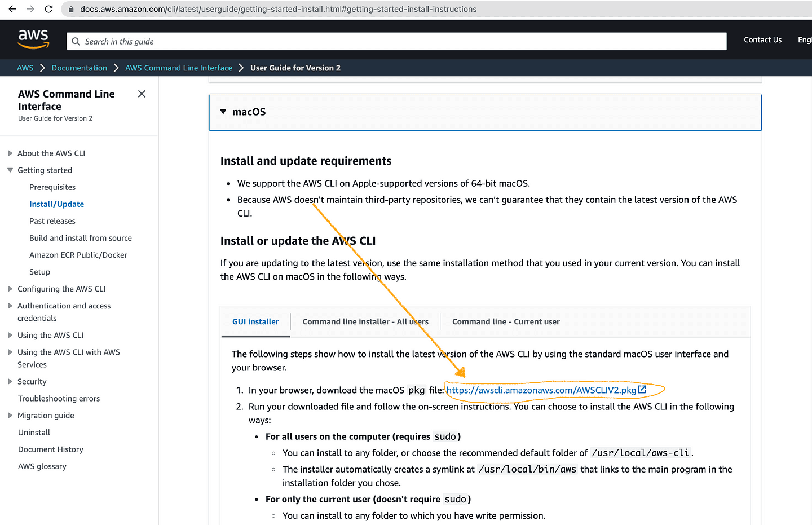
Task: Click the /usr/local/bin/aws path text
Action: (x=527, y=469)
